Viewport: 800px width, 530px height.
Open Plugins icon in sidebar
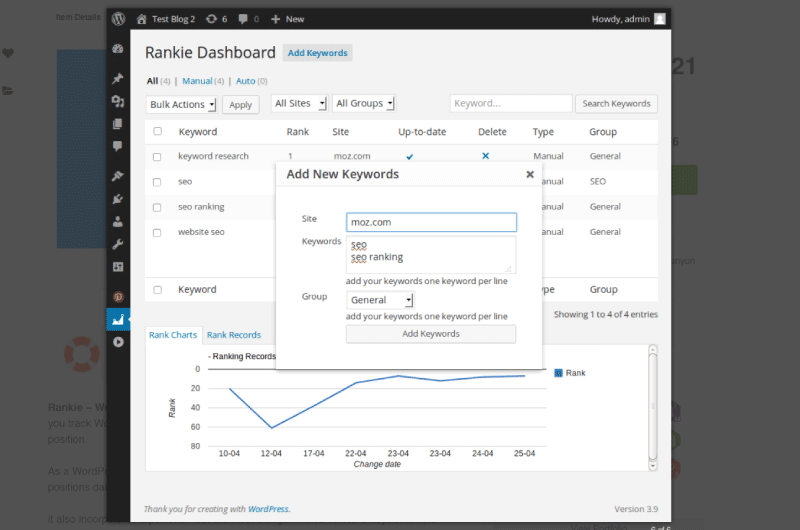118,198
